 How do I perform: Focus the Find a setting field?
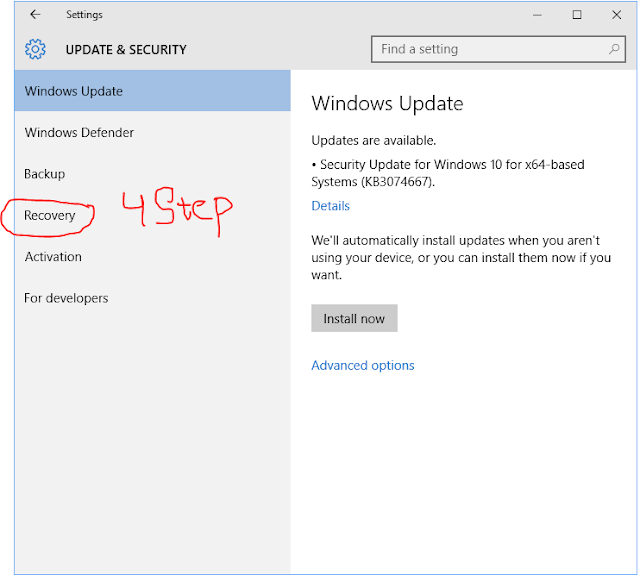coord(498,49)
